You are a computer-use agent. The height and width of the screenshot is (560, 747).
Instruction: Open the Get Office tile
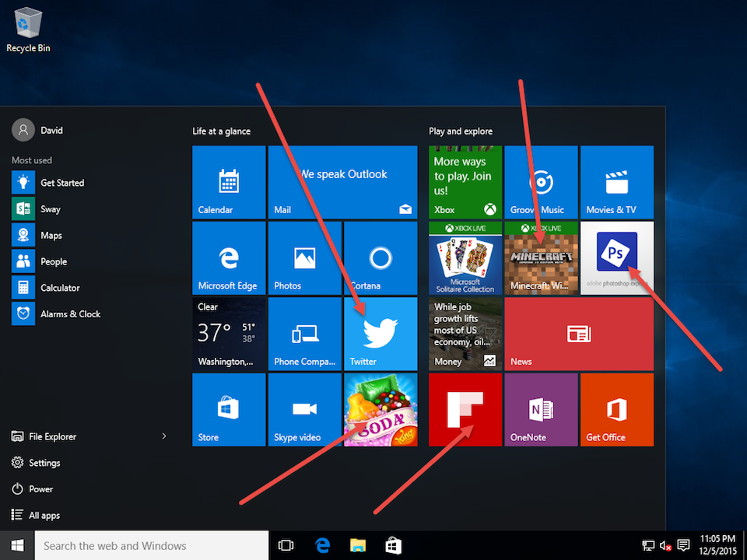click(x=617, y=410)
